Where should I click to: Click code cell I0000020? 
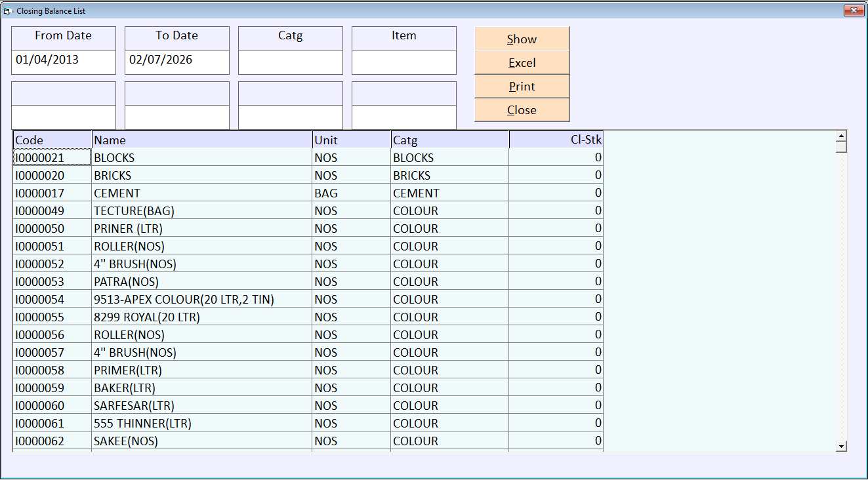(52, 175)
